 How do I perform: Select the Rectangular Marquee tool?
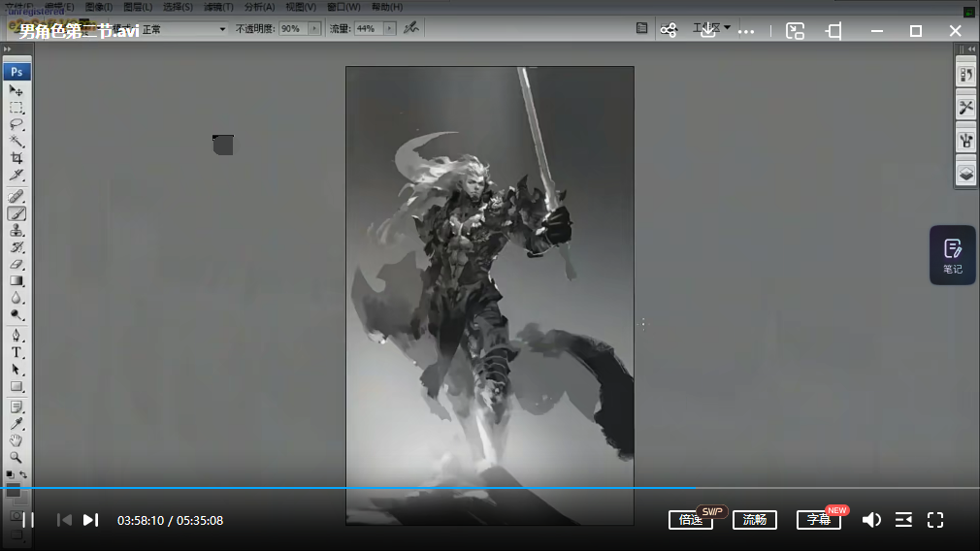[16, 108]
